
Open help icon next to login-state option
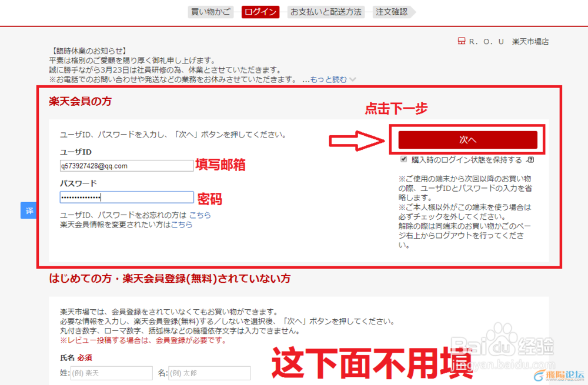pos(530,160)
